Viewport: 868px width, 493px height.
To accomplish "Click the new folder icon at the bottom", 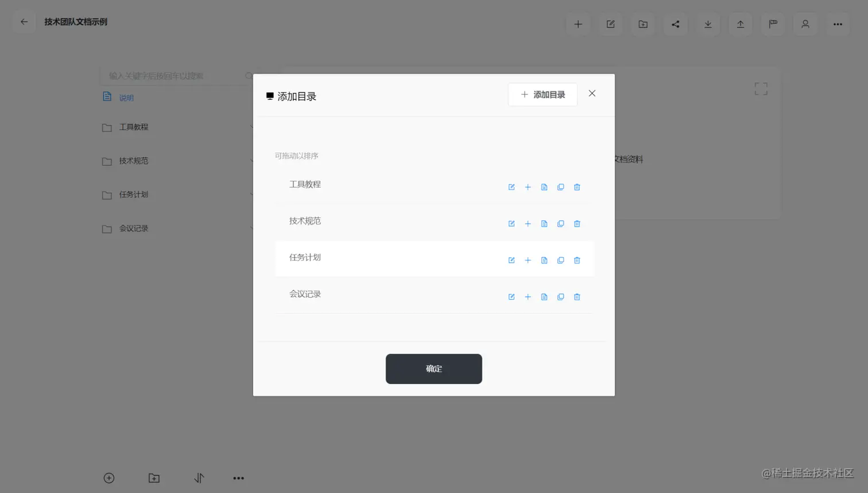I will point(153,478).
